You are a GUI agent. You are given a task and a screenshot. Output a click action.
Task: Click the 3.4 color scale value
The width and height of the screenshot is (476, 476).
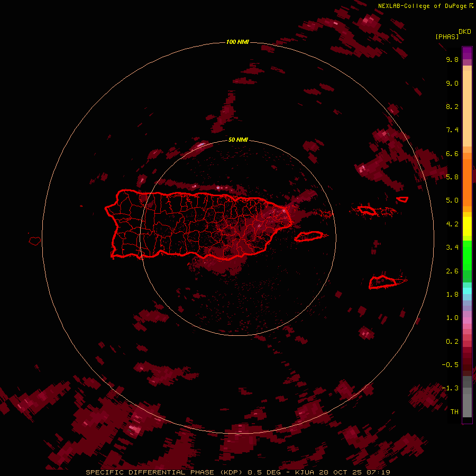pos(452,248)
